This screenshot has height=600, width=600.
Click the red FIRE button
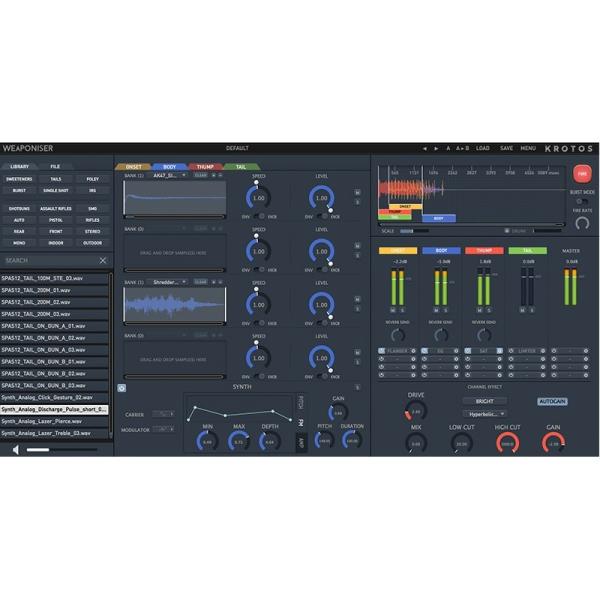click(581, 172)
